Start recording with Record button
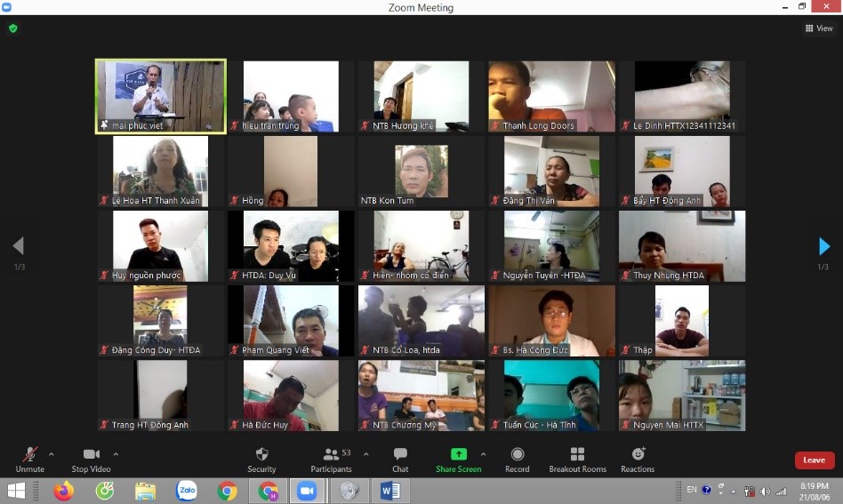This screenshot has width=843, height=504. pyautogui.click(x=518, y=460)
